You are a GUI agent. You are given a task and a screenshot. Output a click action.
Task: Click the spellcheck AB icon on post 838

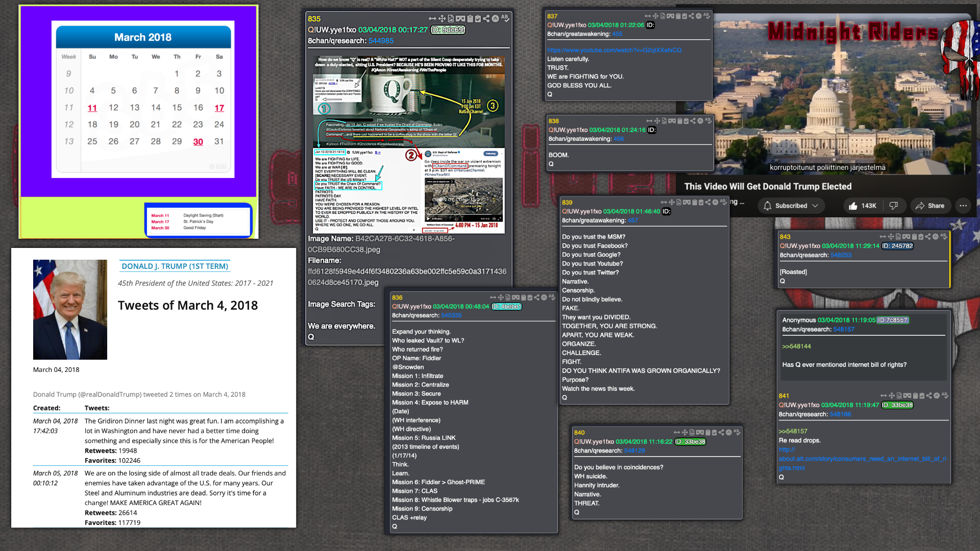coord(708,121)
